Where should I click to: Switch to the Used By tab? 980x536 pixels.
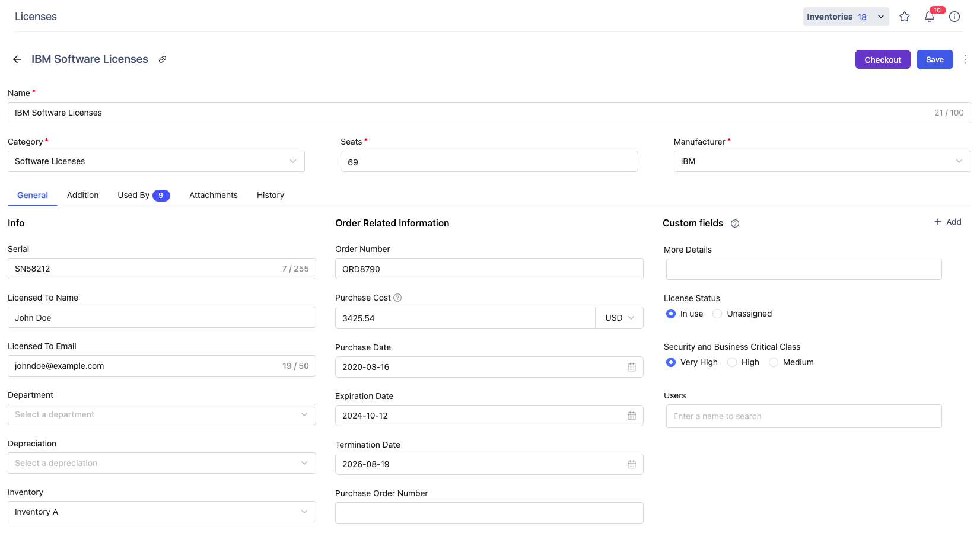(x=143, y=195)
